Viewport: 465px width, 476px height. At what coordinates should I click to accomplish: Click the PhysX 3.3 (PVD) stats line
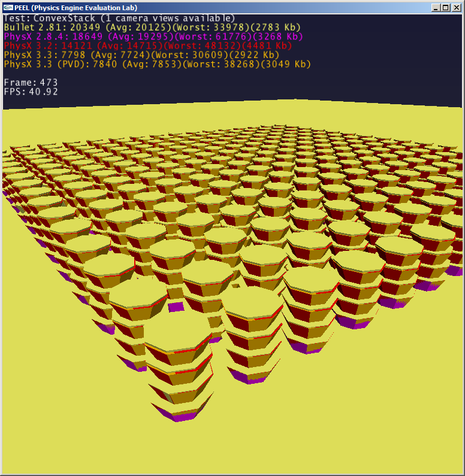pos(157,64)
